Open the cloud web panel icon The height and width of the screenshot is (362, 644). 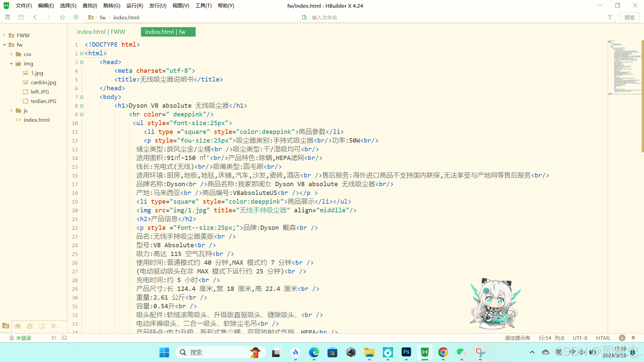point(54,326)
